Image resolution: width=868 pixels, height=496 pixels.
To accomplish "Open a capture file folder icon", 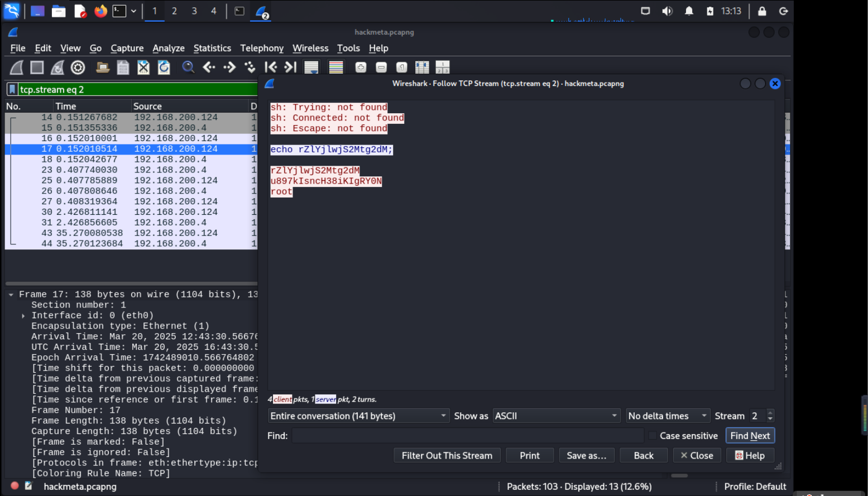I will point(103,68).
